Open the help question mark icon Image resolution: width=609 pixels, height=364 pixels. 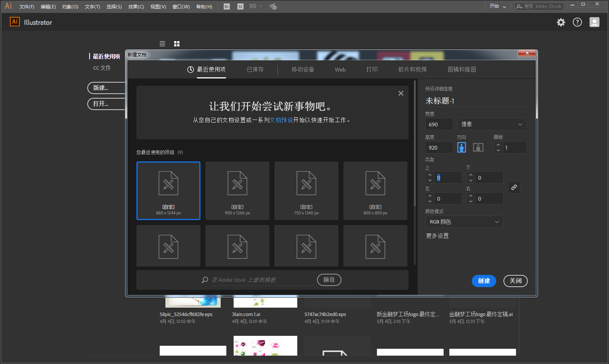pos(577,22)
